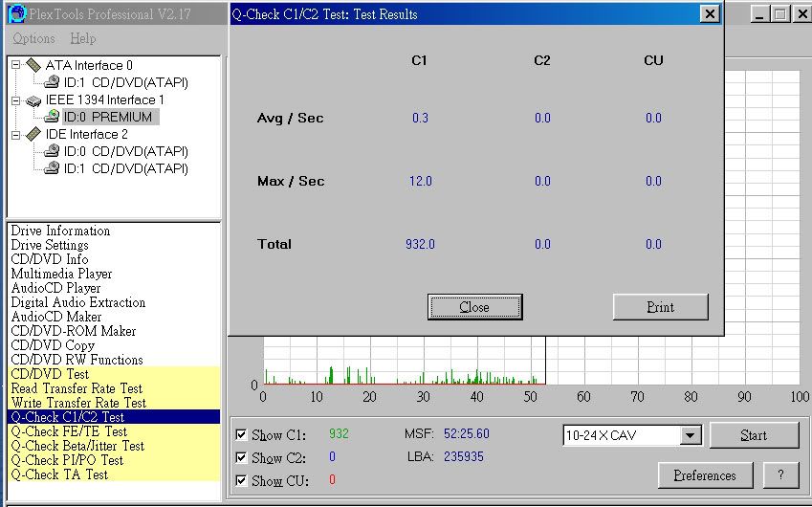Click the C1 Max / Sec value 12.0
The image size is (812, 507).
click(x=421, y=181)
